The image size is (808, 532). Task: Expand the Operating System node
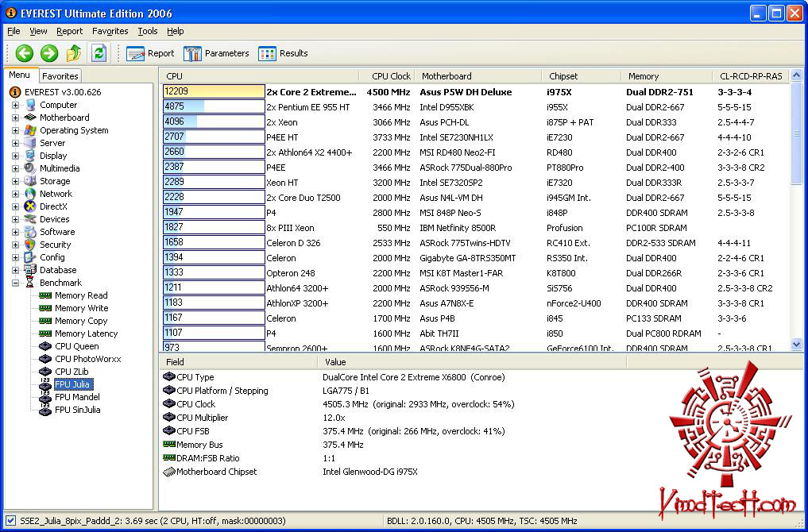(15, 130)
